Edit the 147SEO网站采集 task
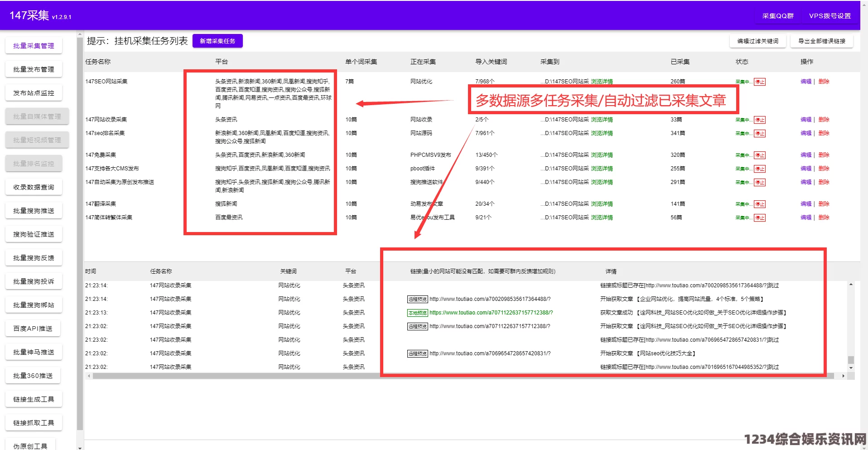This screenshot has width=868, height=450. [x=806, y=82]
